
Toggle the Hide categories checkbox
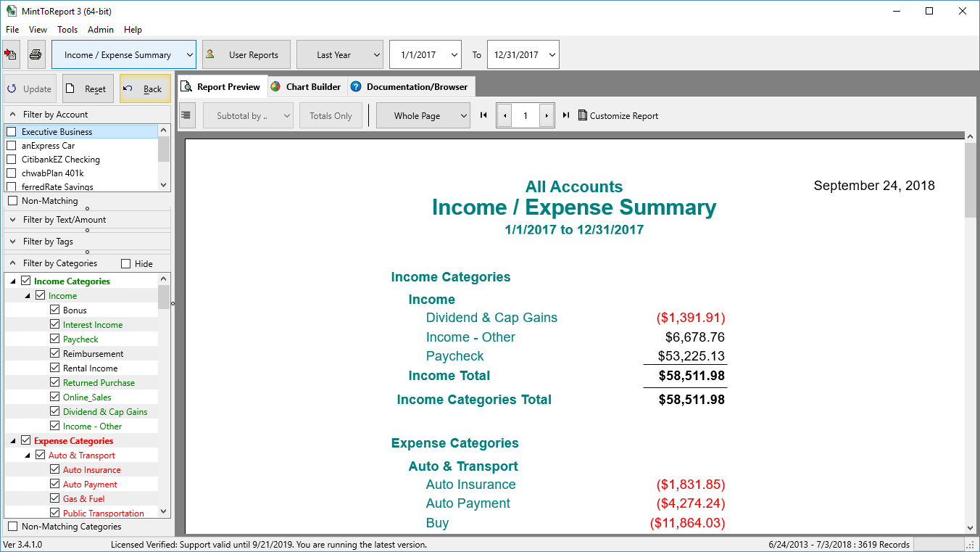pos(126,263)
